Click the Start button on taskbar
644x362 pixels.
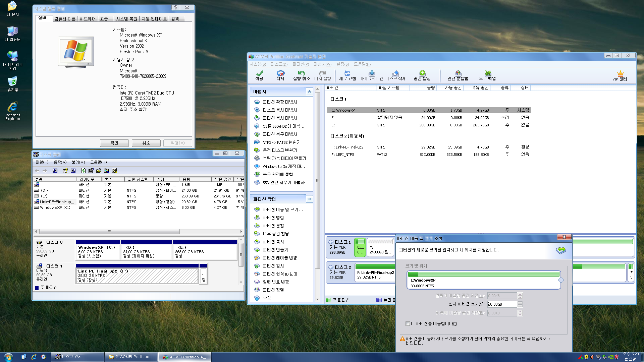coord(8,357)
